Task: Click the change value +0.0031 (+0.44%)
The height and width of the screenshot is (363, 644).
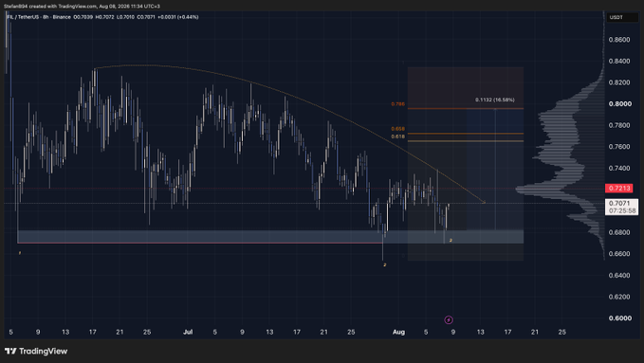Action: click(x=178, y=17)
